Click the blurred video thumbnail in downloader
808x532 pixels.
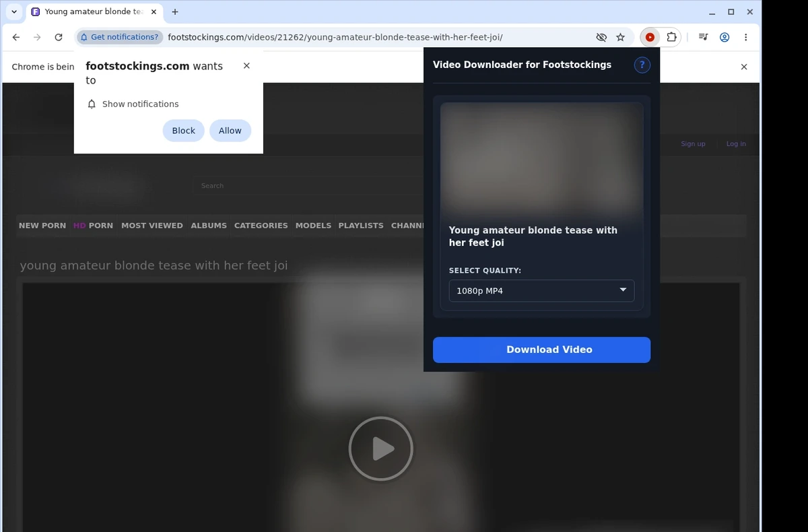point(541,158)
